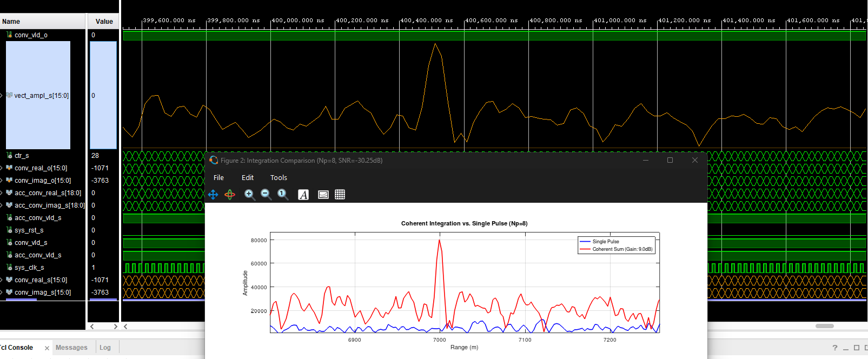
Task: Select the conv_vld_o signal
Action: [x=31, y=35]
